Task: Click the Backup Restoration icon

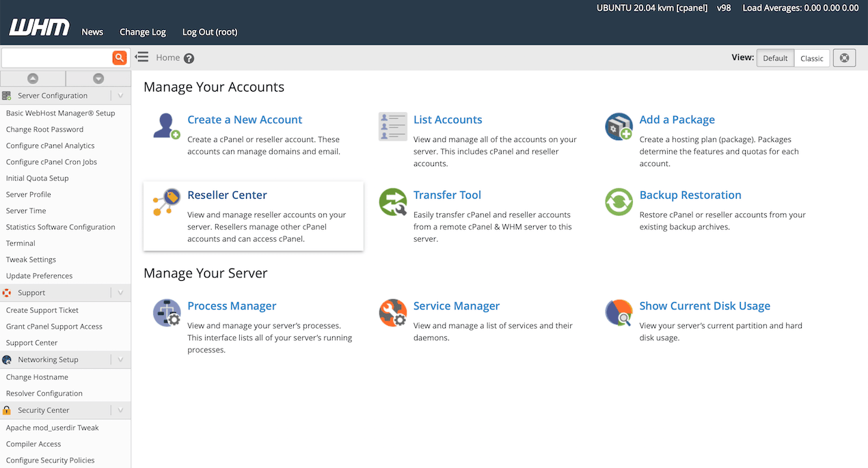Action: [619, 202]
